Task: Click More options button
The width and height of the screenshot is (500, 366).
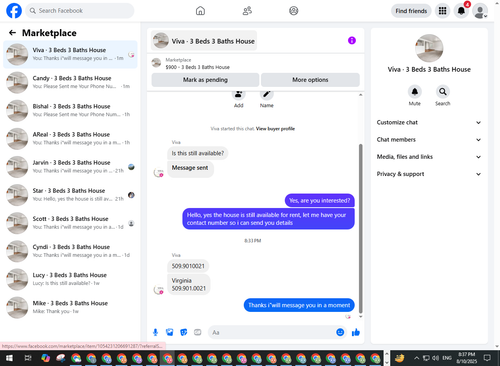Action: click(310, 80)
